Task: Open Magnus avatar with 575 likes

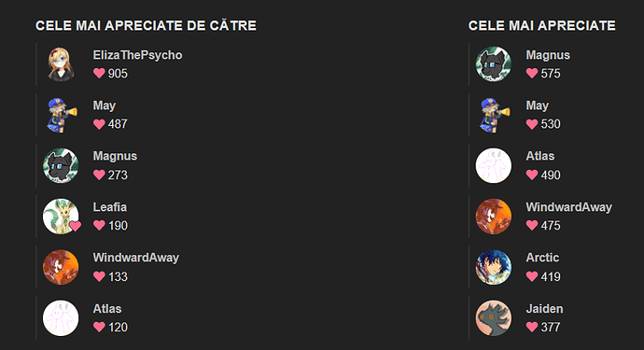Action: pyautogui.click(x=494, y=64)
